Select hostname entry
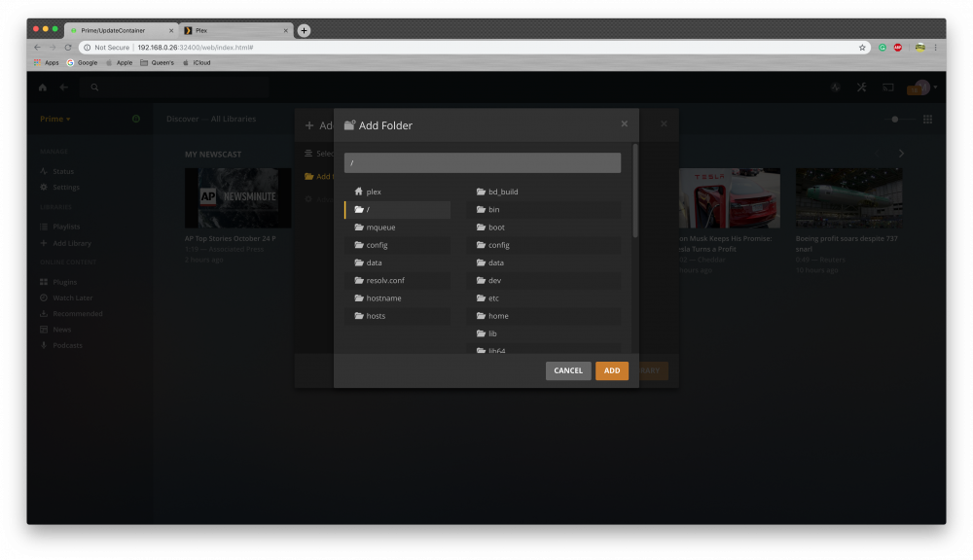Screen dimensions: 973x560 397,298
